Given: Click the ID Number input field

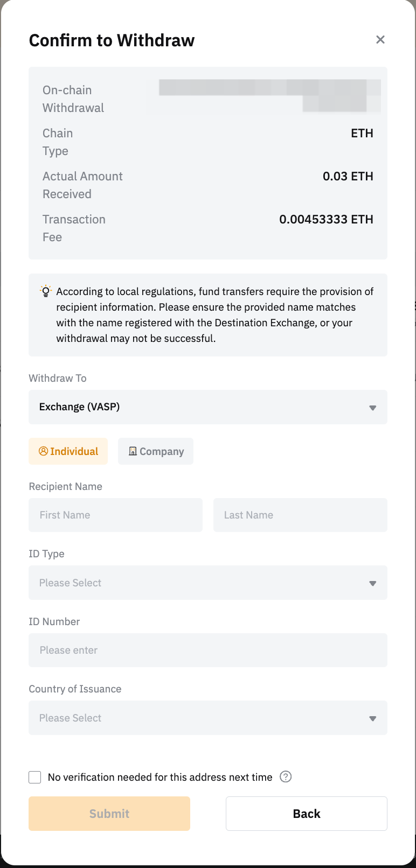Looking at the screenshot, I should coord(207,650).
